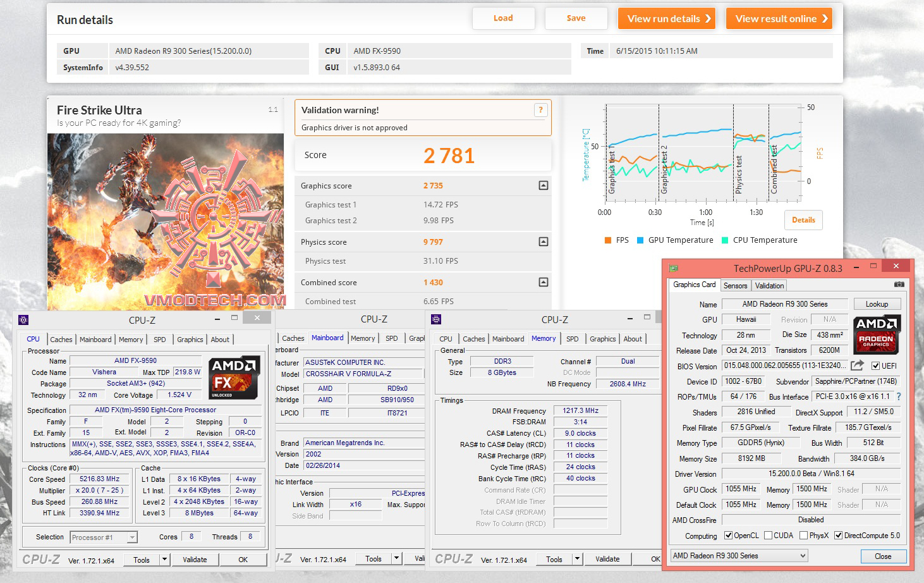Click the overall Score value 2 781
The width and height of the screenshot is (924, 583).
(449, 156)
